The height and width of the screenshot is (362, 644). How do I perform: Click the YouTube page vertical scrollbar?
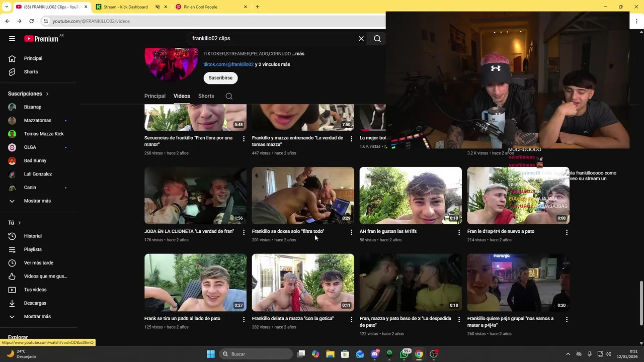point(641,303)
